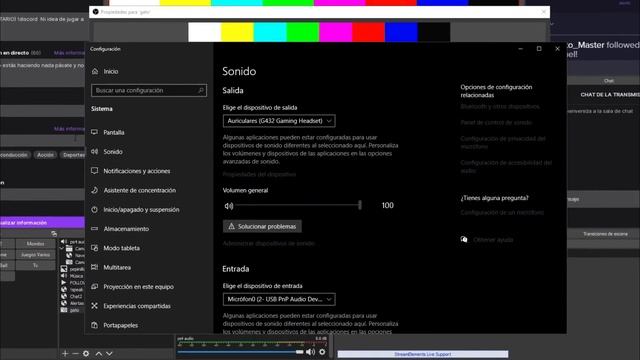Click the red color bar in the gato properties preview
The image size is (640, 360).
click(x=369, y=32)
